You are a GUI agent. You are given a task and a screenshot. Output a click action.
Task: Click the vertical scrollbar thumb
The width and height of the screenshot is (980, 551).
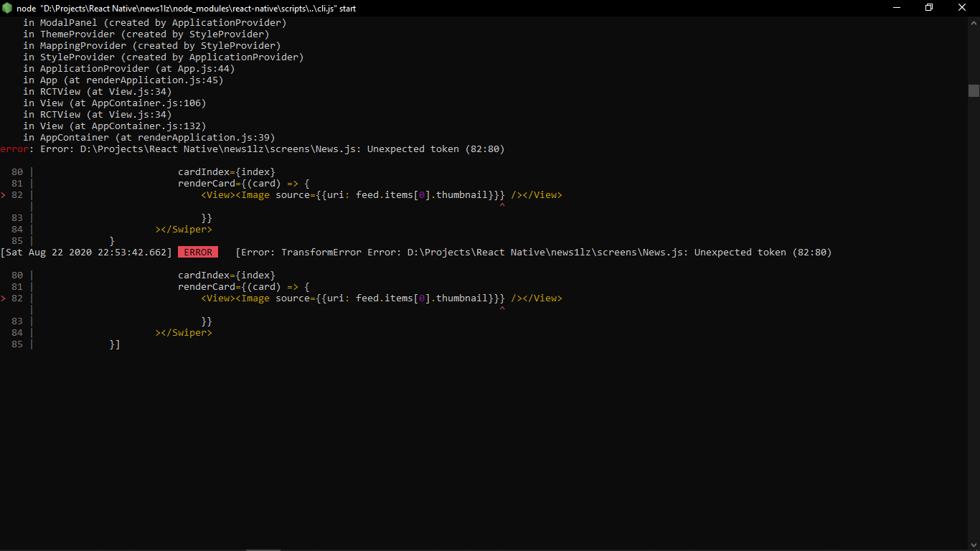(974, 90)
